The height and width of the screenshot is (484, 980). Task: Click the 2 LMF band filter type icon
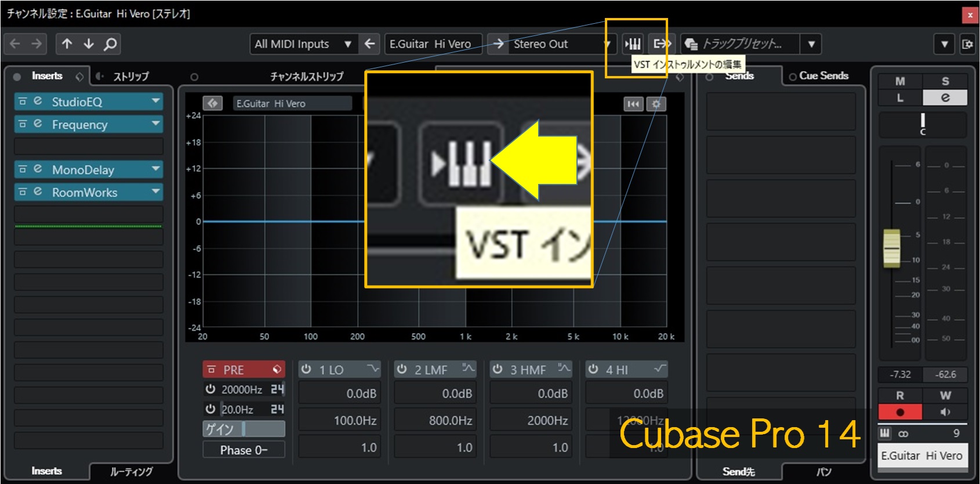[x=468, y=369]
